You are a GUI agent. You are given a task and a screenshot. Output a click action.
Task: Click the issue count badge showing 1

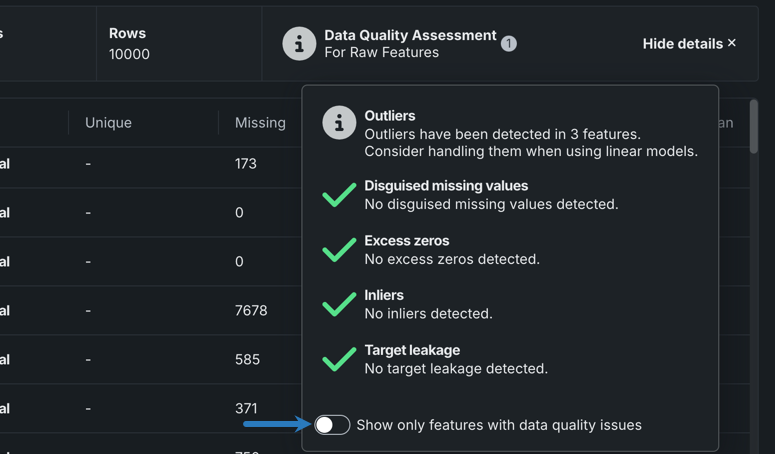509,44
